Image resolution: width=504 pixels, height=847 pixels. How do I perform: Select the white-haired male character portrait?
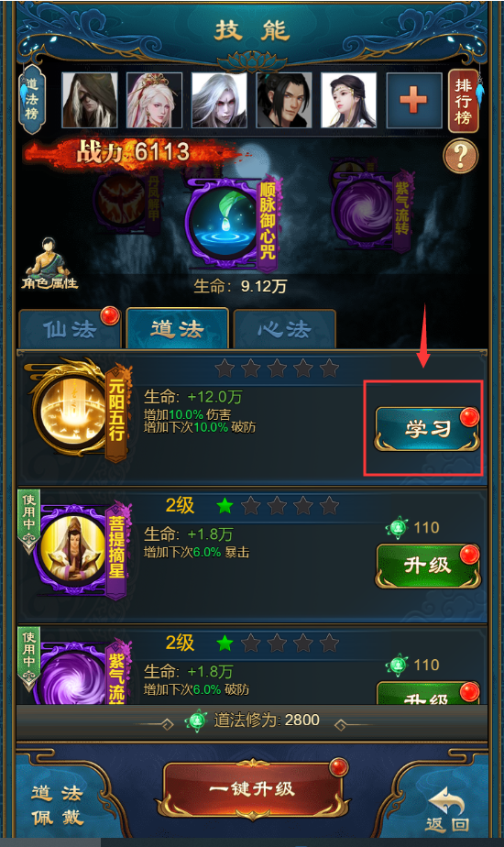tap(219, 100)
